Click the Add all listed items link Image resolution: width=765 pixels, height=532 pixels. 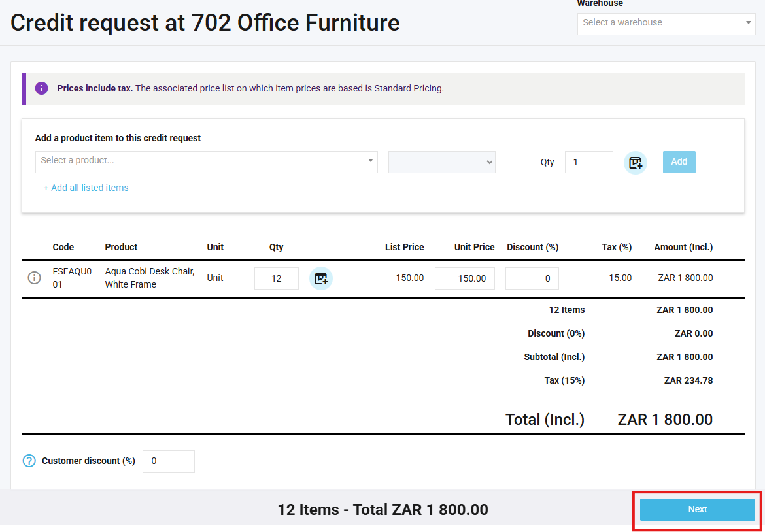click(x=86, y=188)
